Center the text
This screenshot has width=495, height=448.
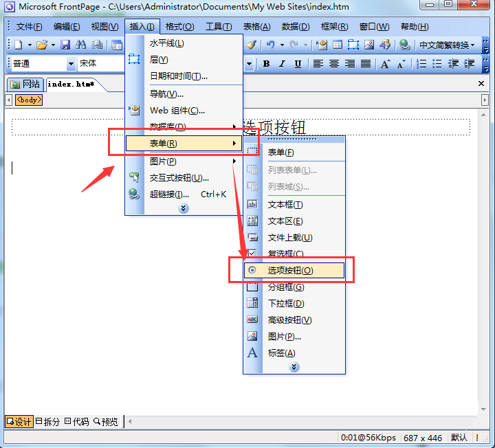334,64
